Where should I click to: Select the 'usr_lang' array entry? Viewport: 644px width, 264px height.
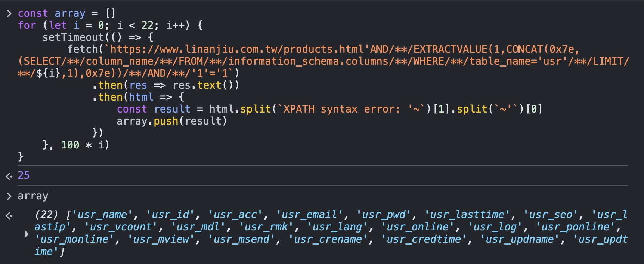pos(337,227)
